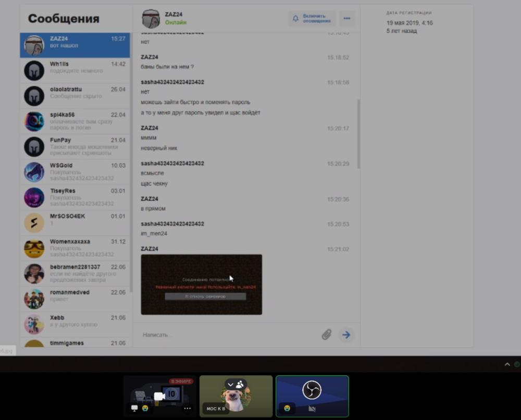Open Womenxaxaxa chat dated 31.12
The image size is (521, 420).
(x=75, y=248)
